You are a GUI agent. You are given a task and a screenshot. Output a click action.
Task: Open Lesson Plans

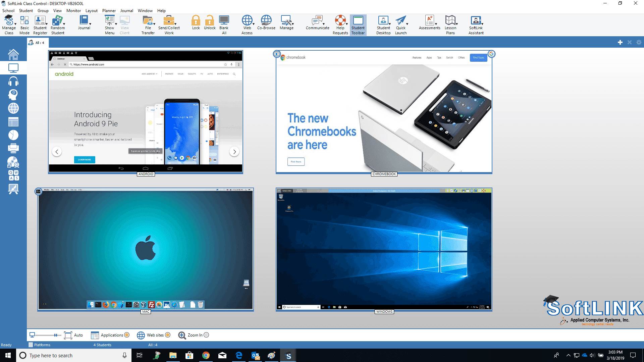tap(450, 25)
